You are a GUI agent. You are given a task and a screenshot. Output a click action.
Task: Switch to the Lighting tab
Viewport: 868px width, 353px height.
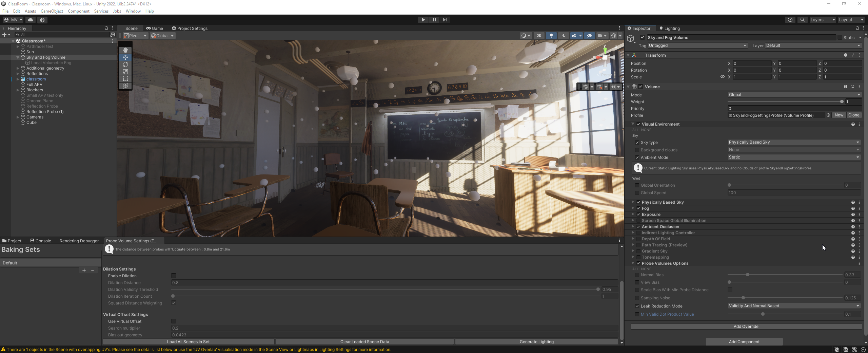click(669, 28)
